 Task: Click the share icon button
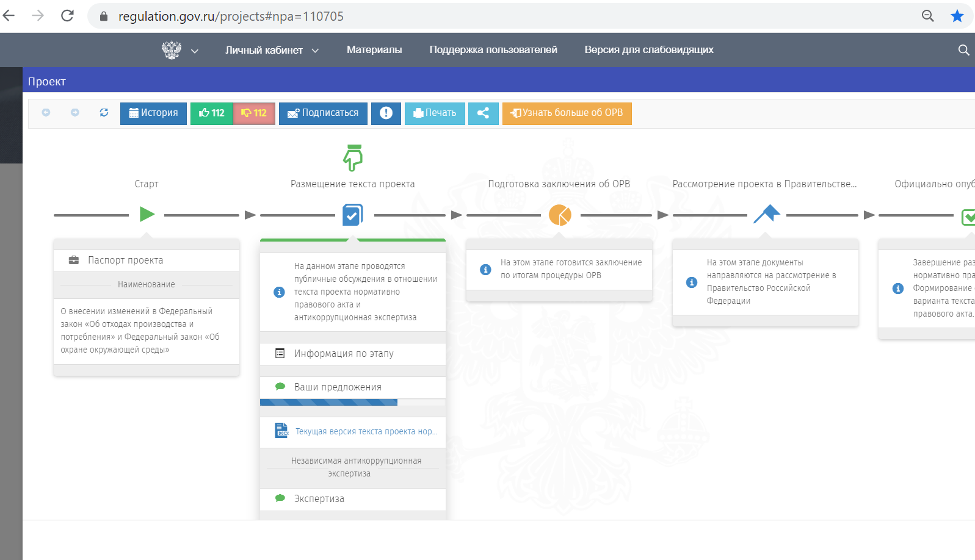(483, 113)
